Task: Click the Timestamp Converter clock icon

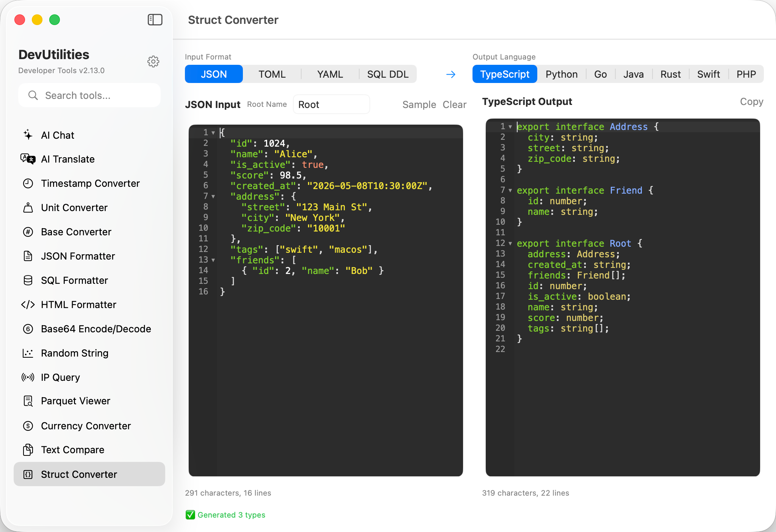Action: coord(28,183)
